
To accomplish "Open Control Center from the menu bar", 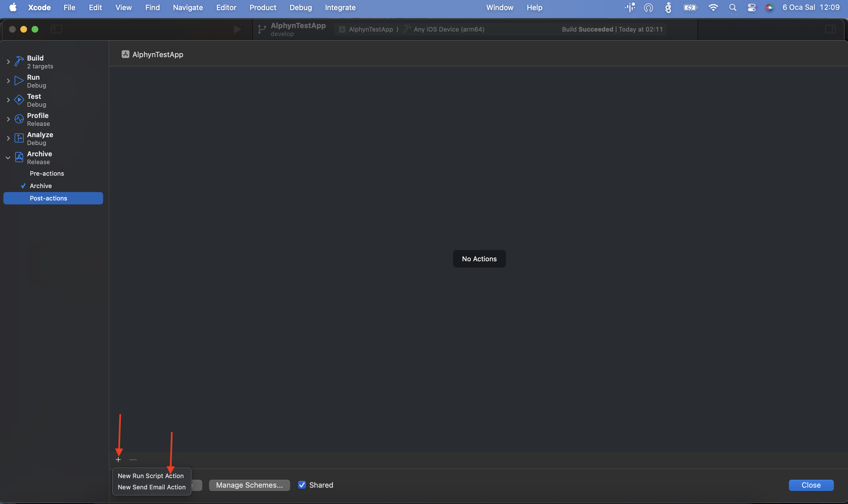I will click(x=752, y=8).
